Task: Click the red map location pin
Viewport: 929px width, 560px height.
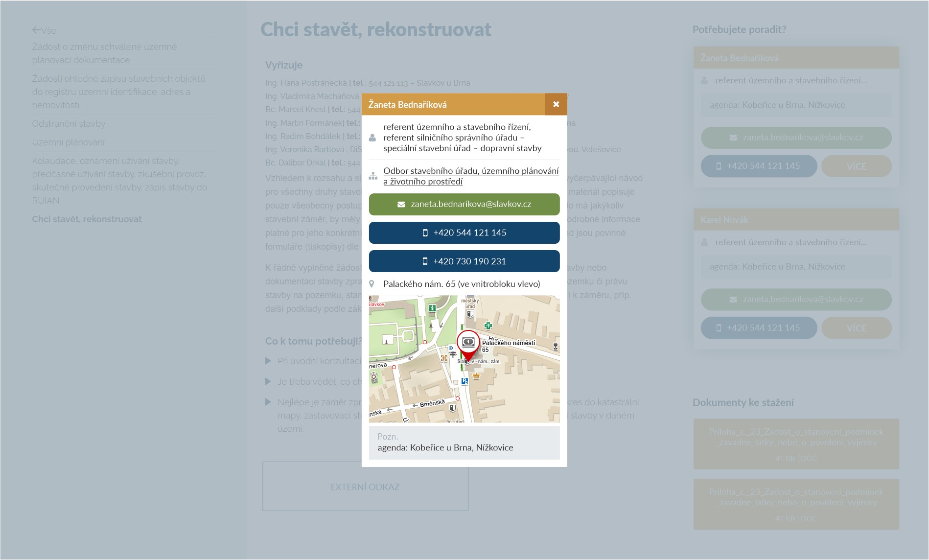Action: coord(468,346)
